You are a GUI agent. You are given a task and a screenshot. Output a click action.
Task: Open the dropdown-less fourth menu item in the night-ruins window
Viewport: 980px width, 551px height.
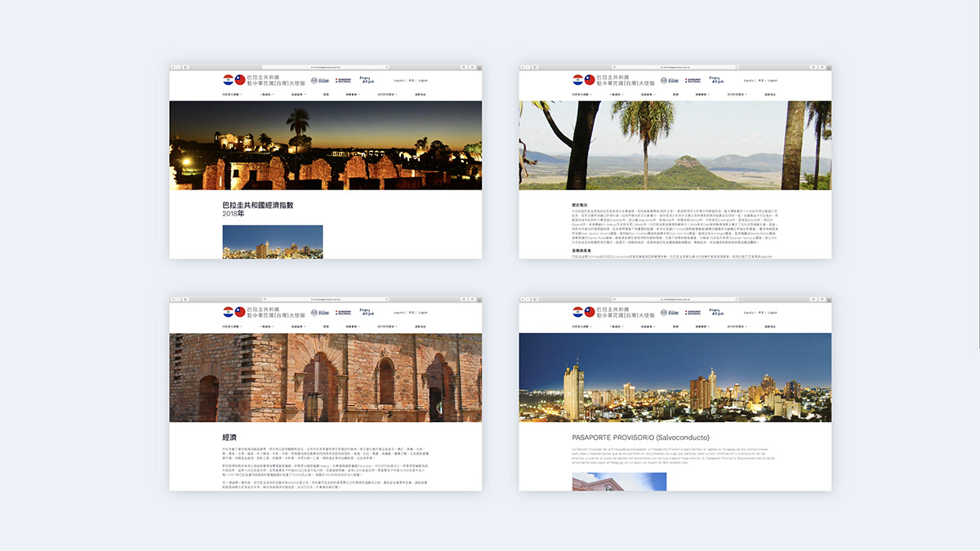(327, 95)
